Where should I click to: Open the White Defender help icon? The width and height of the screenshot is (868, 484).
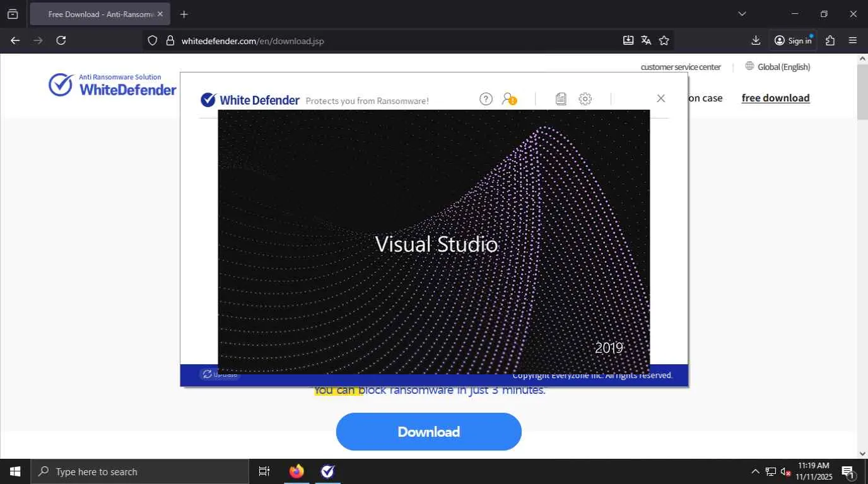tap(486, 99)
